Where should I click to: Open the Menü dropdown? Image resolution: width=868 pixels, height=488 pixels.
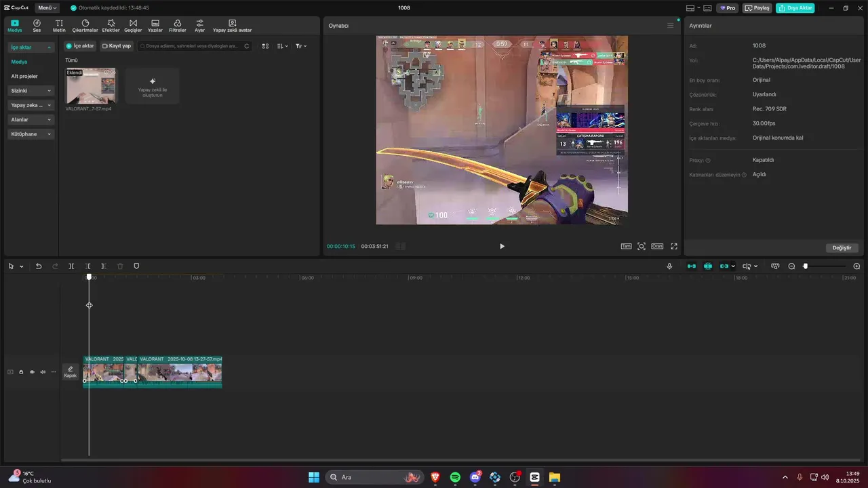coord(47,8)
